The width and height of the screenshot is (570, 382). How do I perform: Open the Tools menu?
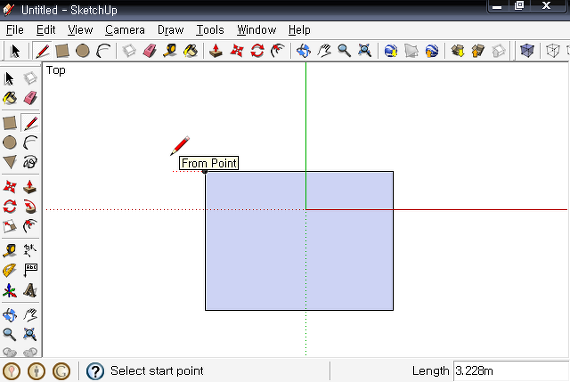click(210, 30)
